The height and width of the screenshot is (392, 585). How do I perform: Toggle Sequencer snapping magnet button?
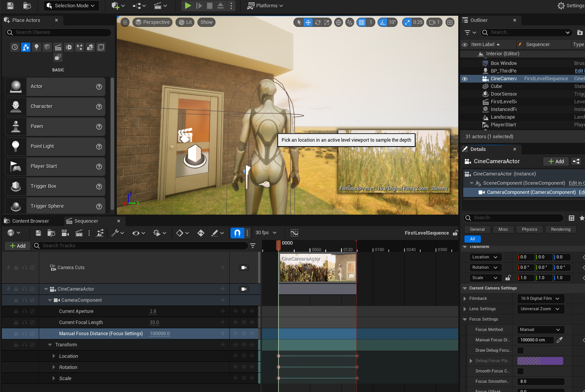237,233
